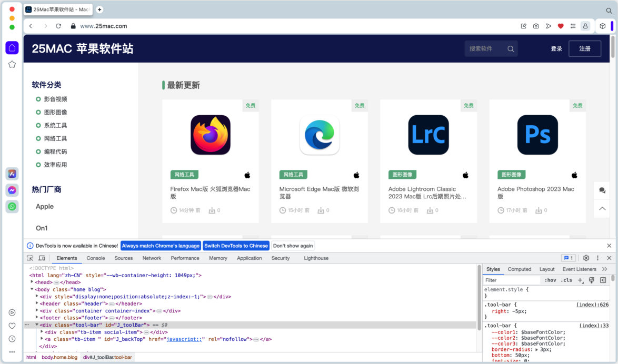Open WhatsApp from the sidebar
The width and height of the screenshot is (618, 364).
click(12, 206)
